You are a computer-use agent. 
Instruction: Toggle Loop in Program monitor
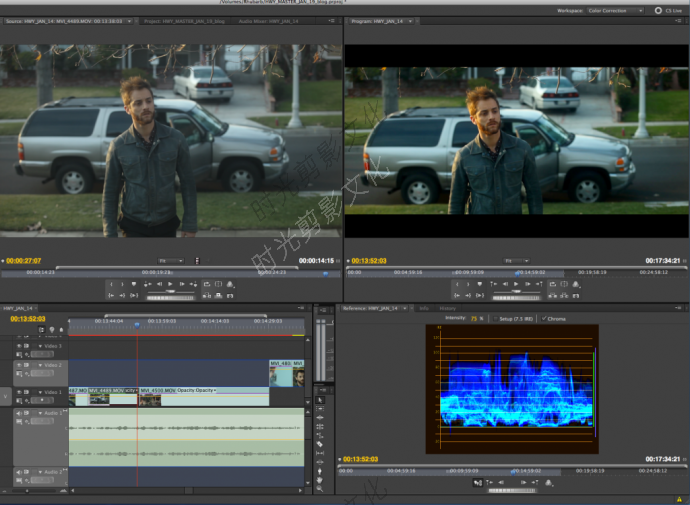point(553,284)
